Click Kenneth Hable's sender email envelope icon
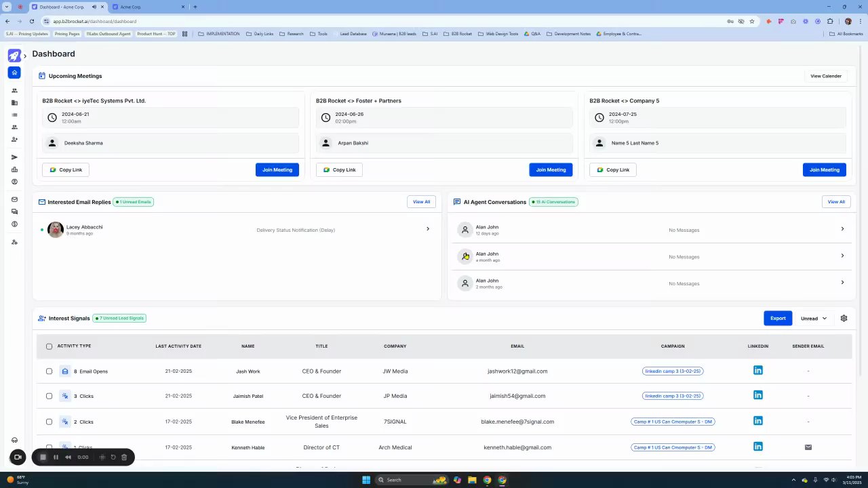The width and height of the screenshot is (868, 488). 808,447
